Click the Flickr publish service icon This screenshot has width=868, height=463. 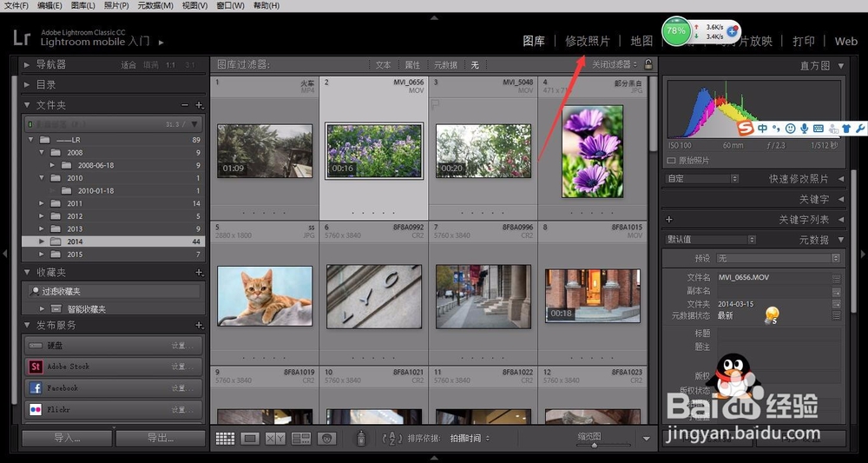coord(36,410)
